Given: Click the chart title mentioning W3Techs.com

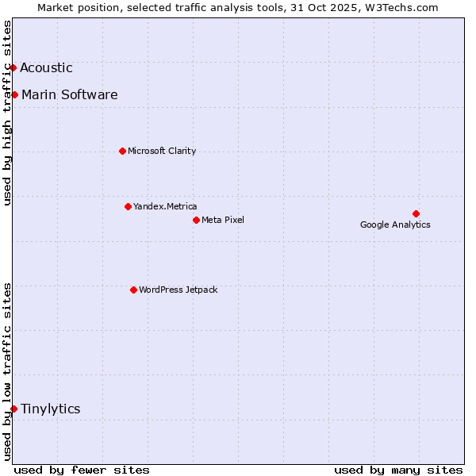Looking at the screenshot, I should click(x=238, y=7).
